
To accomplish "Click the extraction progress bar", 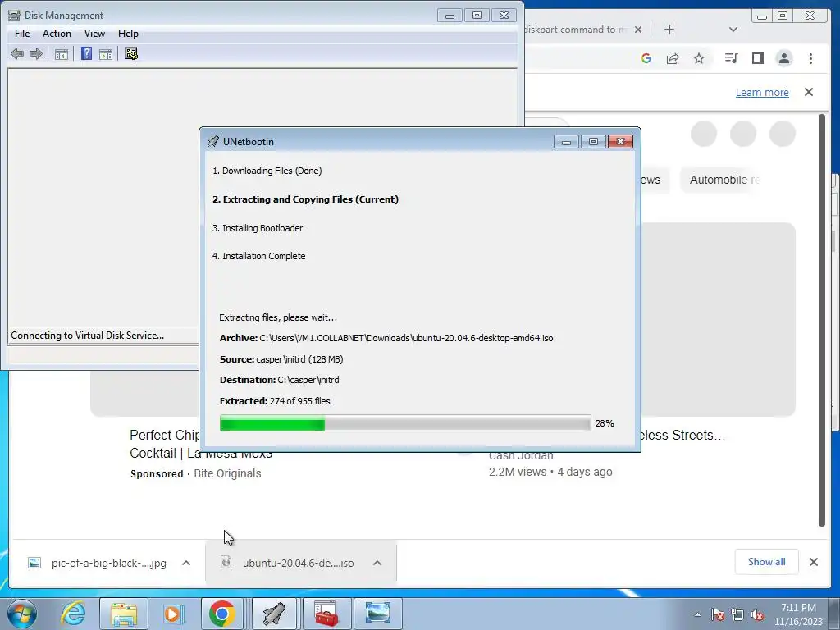I will (405, 423).
